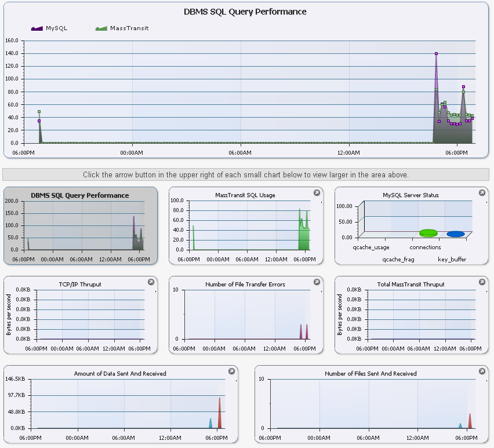Click the MassTransit legend label
The width and height of the screenshot is (494, 448).
[x=129, y=28]
